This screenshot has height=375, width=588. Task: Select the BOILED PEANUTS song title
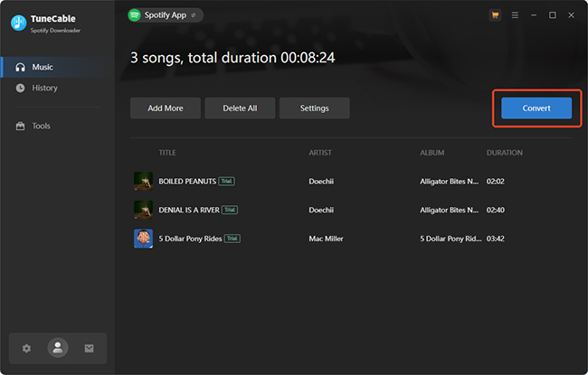coord(187,182)
